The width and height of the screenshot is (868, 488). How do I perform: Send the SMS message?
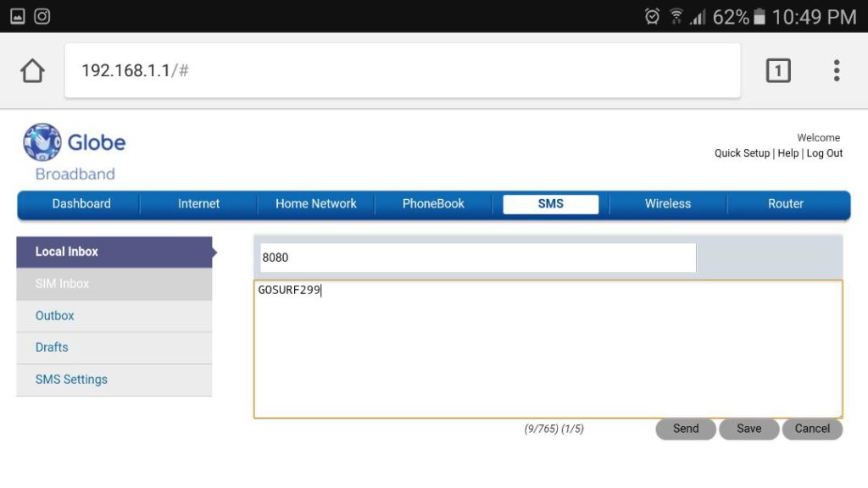[685, 429]
